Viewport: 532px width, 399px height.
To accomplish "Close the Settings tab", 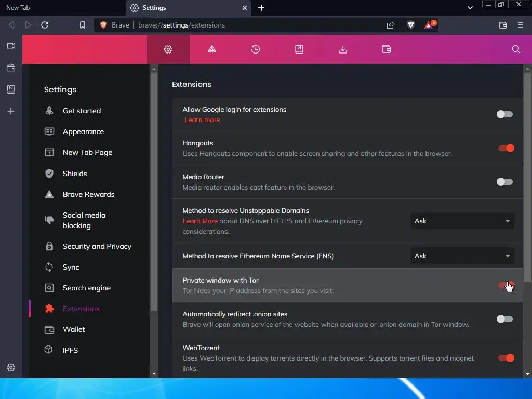I will click(x=244, y=8).
